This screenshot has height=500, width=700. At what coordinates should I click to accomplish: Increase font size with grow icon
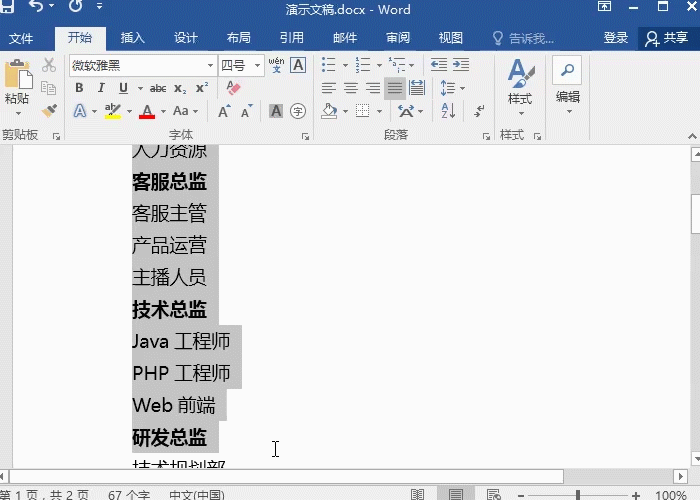click(224, 111)
